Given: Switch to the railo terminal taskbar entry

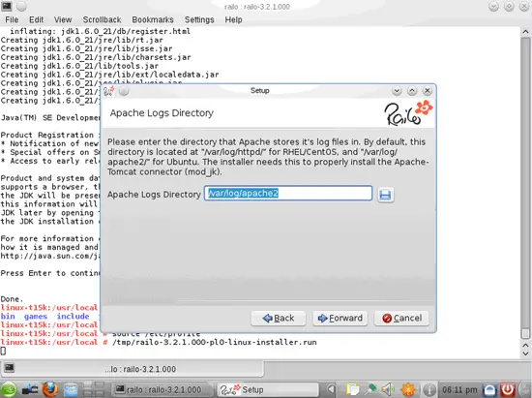Looking at the screenshot, I should 162,389.
